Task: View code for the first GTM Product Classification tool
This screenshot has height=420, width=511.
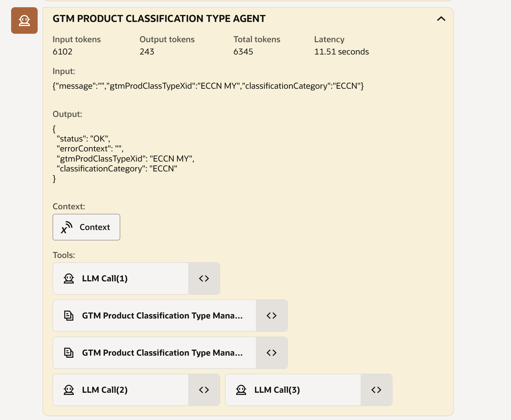Action: pyautogui.click(x=272, y=316)
